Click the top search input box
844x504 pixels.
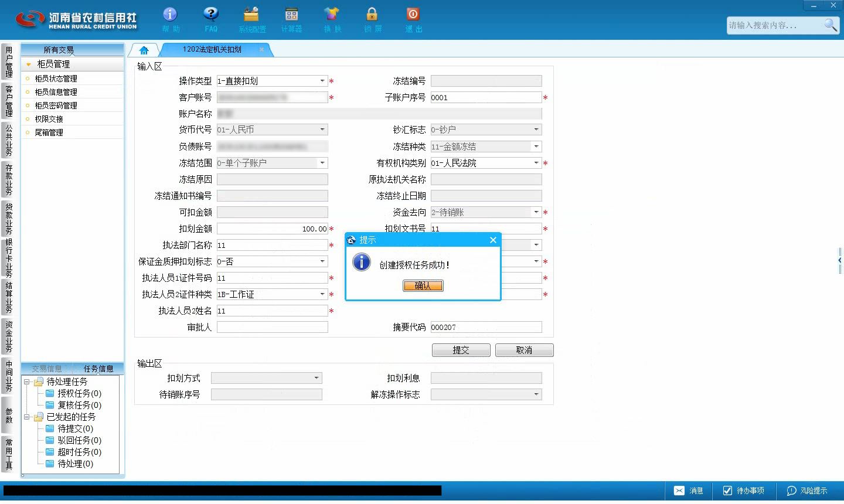point(774,25)
